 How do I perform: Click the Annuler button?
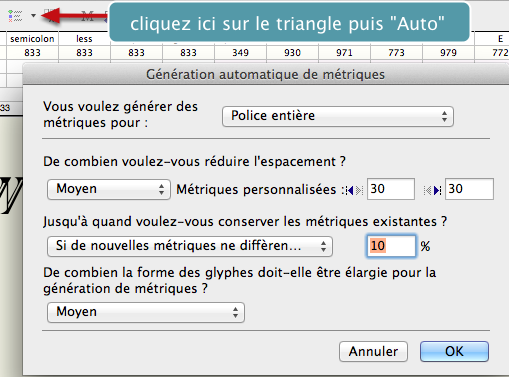coord(373,351)
